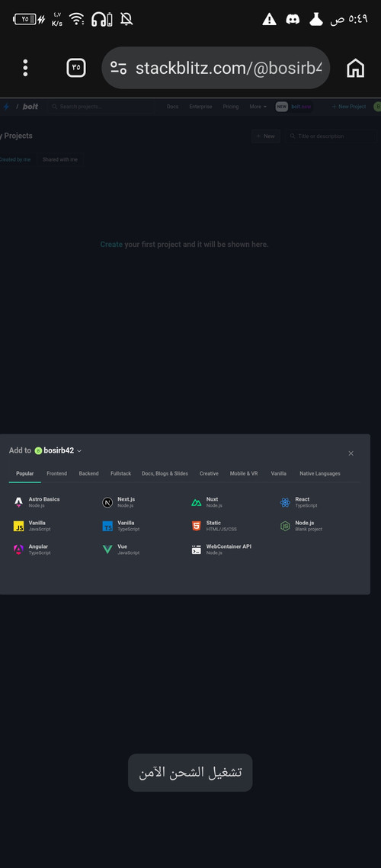Switch to the Frontend tab
381x868 pixels.
(56, 473)
